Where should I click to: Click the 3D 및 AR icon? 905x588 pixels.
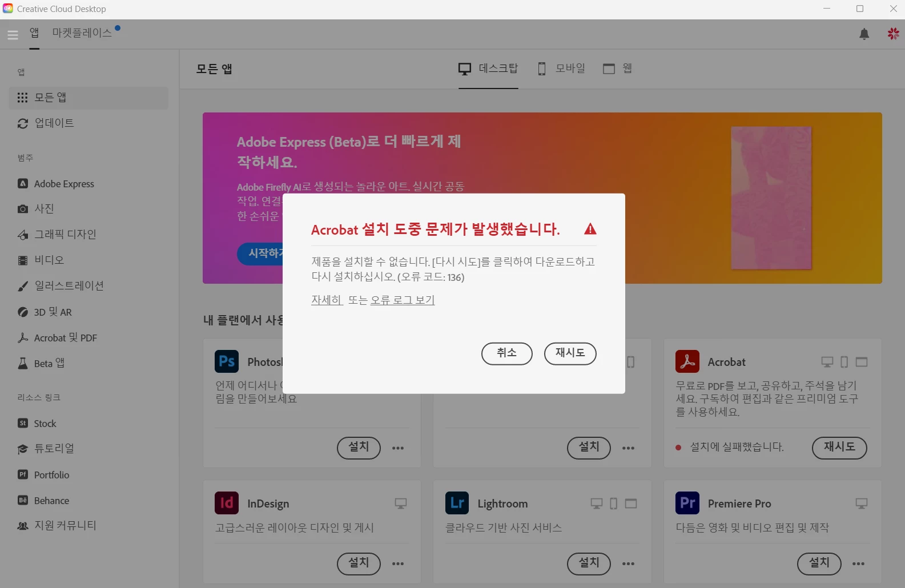(23, 312)
